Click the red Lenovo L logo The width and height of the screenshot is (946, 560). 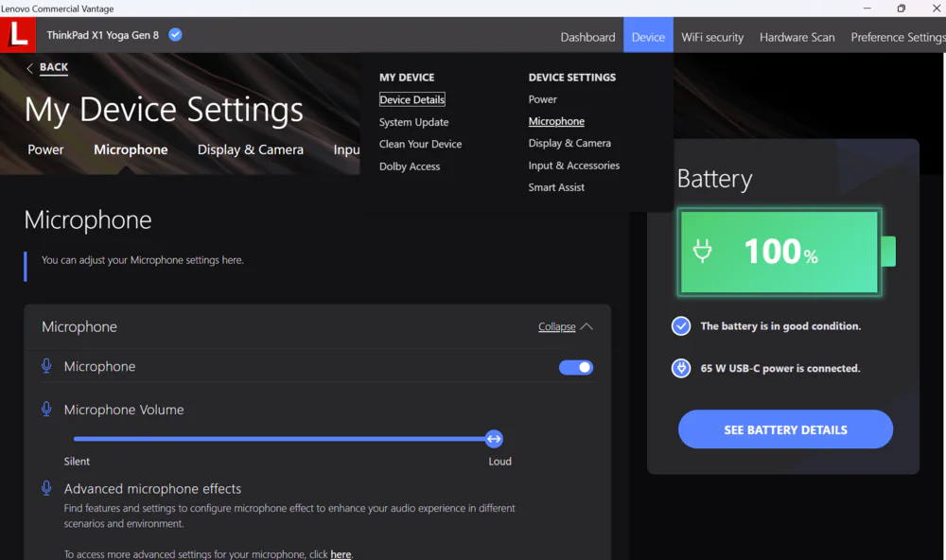click(x=18, y=34)
